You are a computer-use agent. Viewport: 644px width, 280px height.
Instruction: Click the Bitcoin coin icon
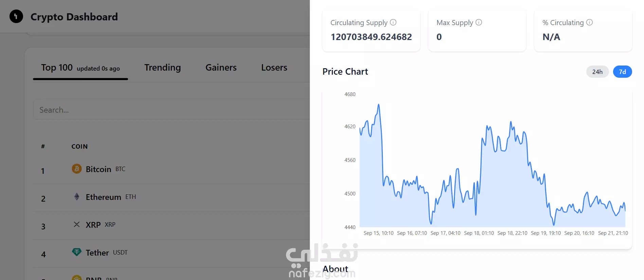[77, 169]
